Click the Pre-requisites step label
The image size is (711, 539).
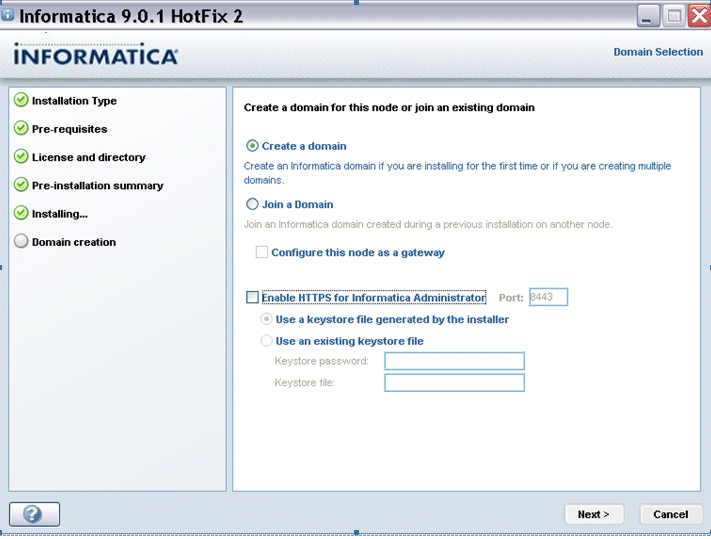69,129
